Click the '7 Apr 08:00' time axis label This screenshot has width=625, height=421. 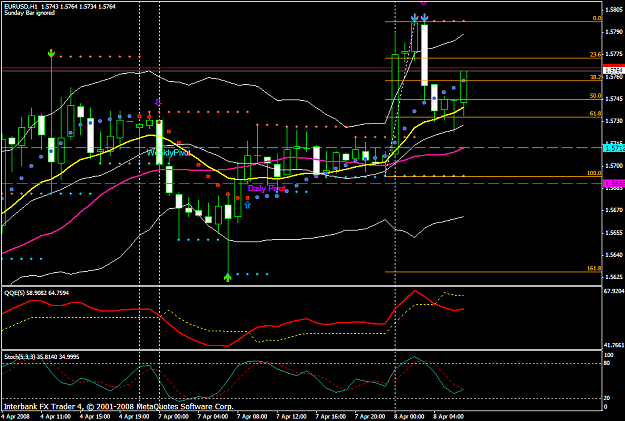pyautogui.click(x=253, y=416)
